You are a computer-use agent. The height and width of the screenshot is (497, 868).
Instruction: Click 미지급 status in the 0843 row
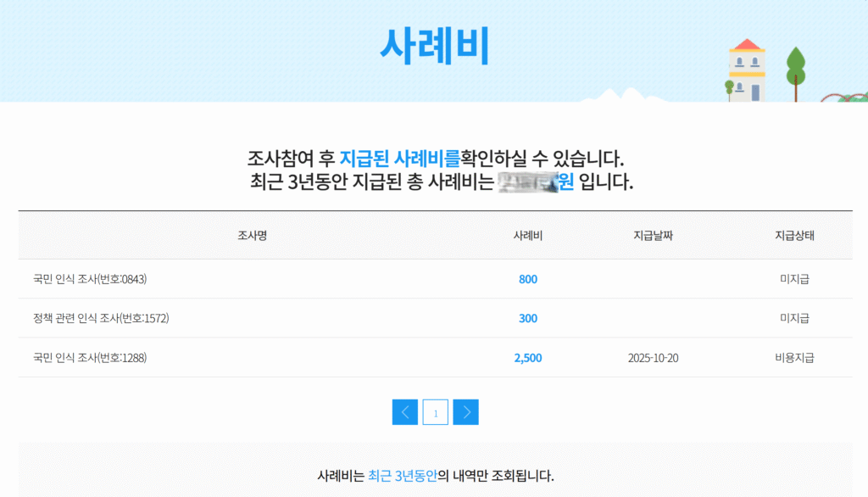click(794, 279)
